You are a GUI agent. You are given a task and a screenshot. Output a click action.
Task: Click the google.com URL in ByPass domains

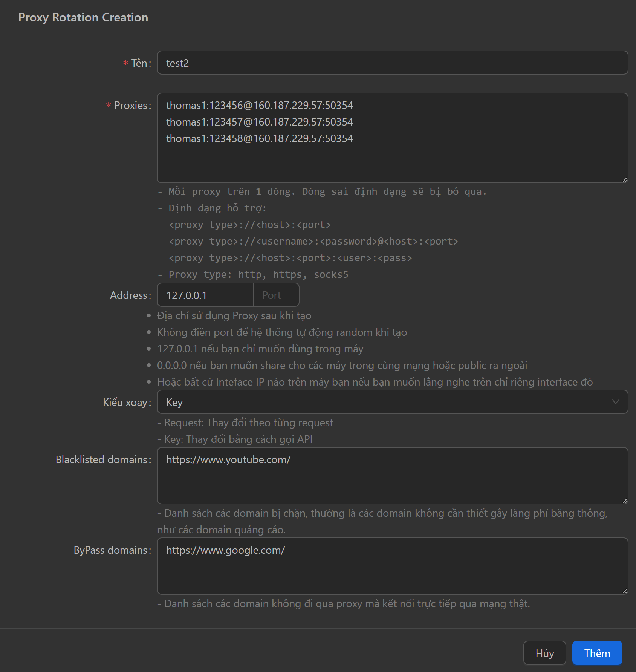[x=225, y=550]
